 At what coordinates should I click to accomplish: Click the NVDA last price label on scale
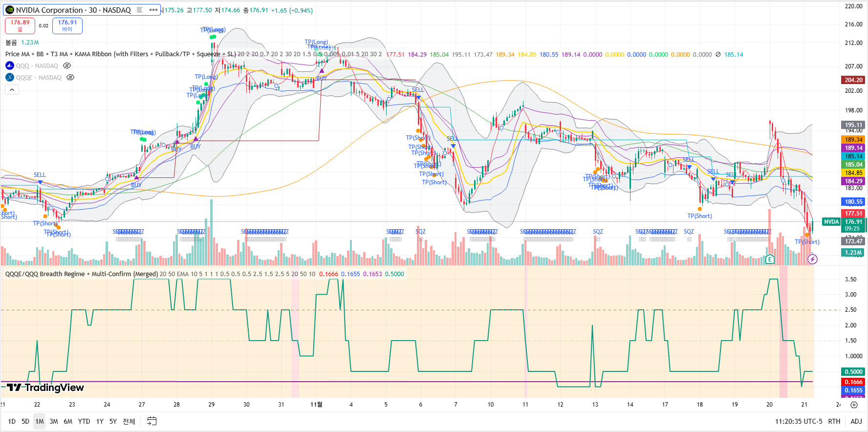[831, 222]
